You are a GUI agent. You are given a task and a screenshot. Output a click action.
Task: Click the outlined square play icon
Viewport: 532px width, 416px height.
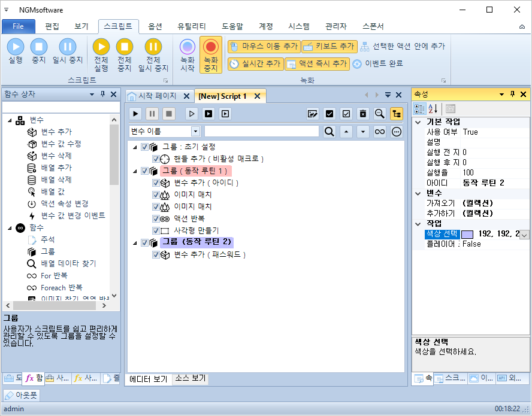click(225, 114)
